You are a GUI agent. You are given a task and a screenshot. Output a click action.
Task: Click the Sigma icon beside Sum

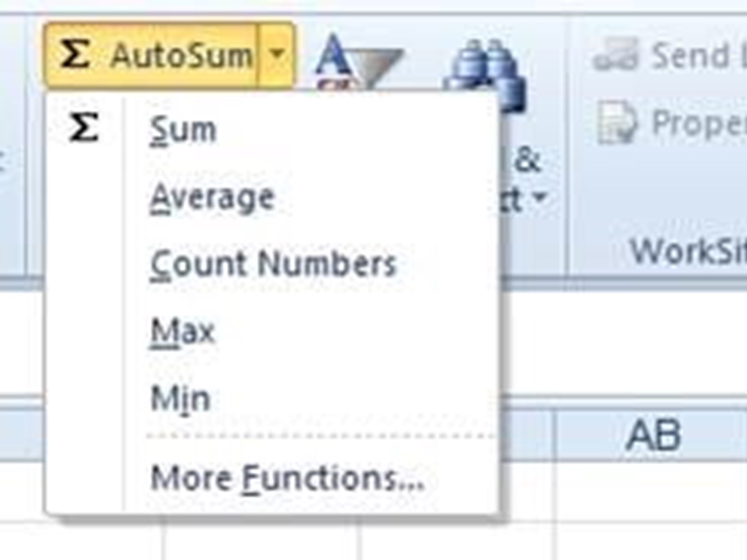[84, 128]
